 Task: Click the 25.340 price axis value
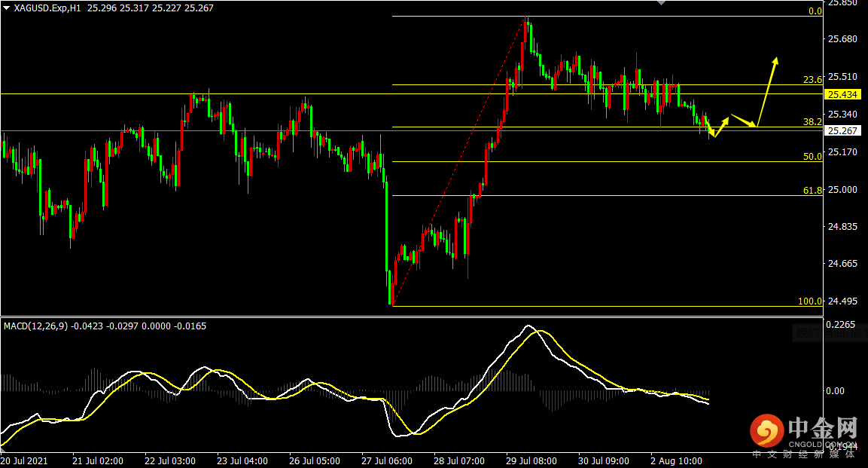842,114
